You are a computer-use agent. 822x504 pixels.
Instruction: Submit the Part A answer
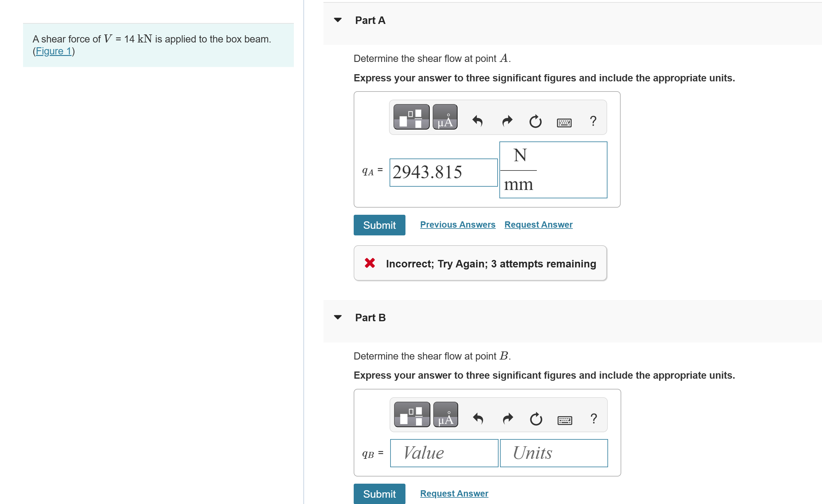tap(379, 225)
